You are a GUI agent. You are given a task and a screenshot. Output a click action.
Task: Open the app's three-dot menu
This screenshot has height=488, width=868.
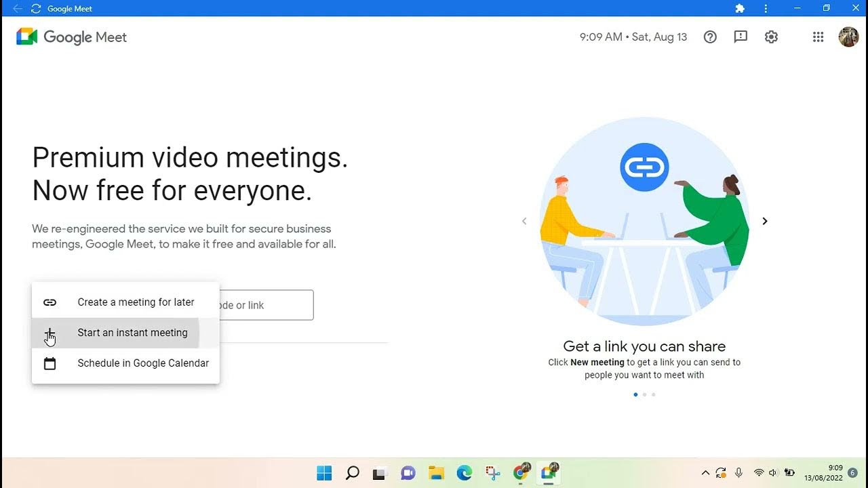[x=766, y=9]
